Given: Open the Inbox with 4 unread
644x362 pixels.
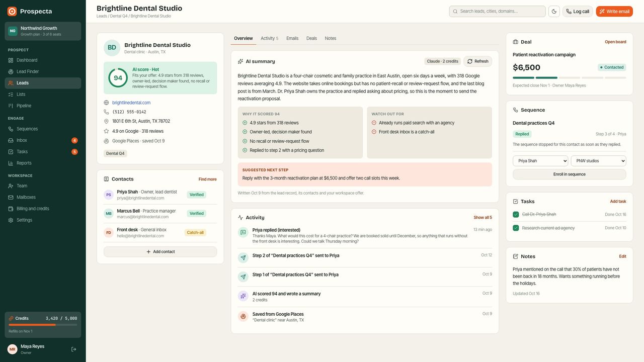Looking at the screenshot, I should coord(43,140).
